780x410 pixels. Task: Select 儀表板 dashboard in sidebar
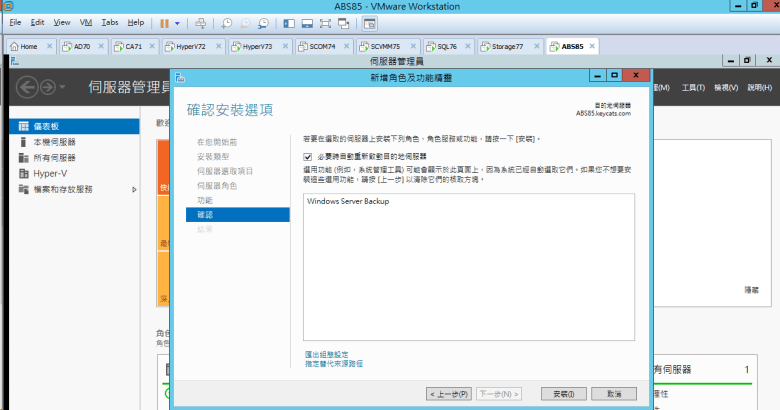(47, 126)
